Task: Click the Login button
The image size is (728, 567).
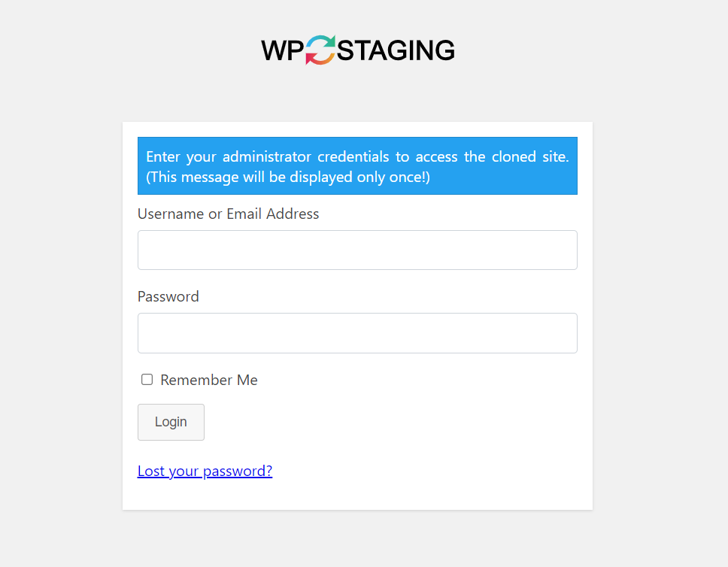Action: (x=171, y=422)
